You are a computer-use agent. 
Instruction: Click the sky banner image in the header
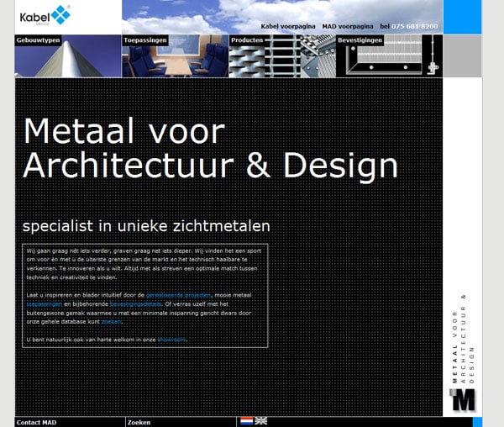(282, 17)
